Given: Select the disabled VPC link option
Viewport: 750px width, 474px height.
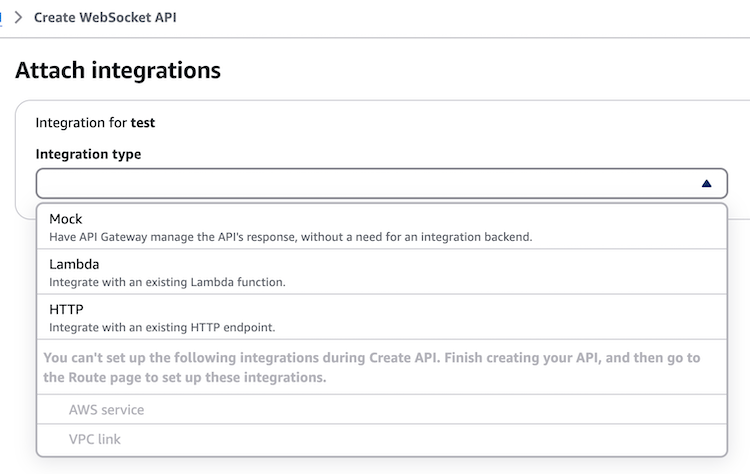Looking at the screenshot, I should [382, 439].
